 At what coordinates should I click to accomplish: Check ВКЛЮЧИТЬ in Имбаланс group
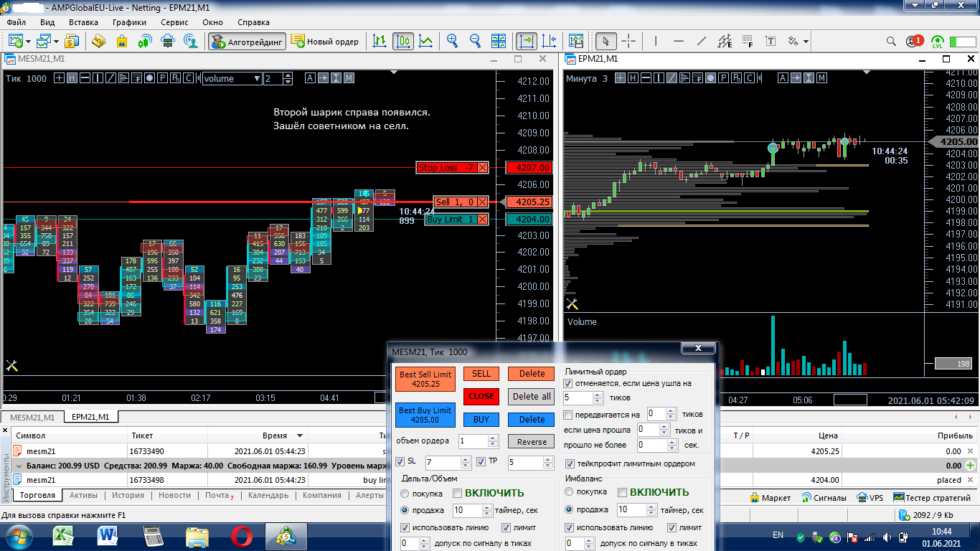pos(623,493)
